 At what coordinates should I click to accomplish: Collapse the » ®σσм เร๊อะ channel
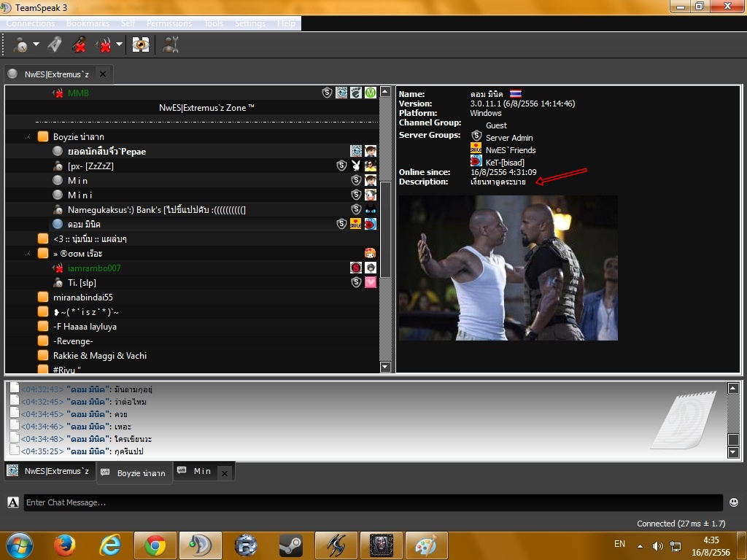(x=28, y=254)
